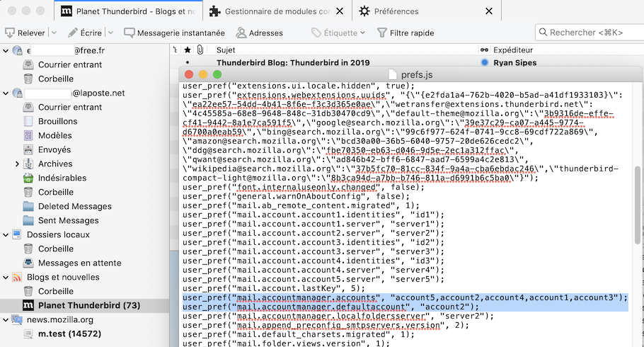The width and height of the screenshot is (644, 347).
Task: Open Courrier entrant under @free.fr
Action: click(x=70, y=64)
